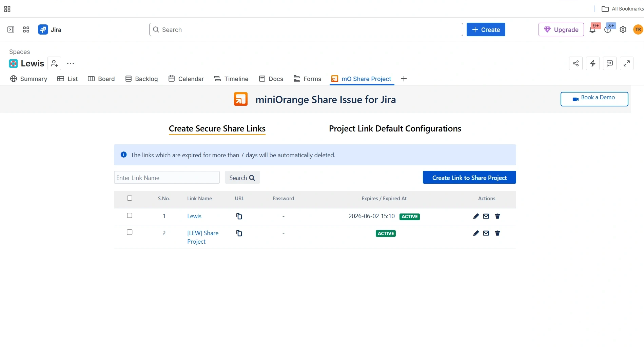Open TR profile avatar
Viewport: 644px width, 347px height.
pos(638,29)
